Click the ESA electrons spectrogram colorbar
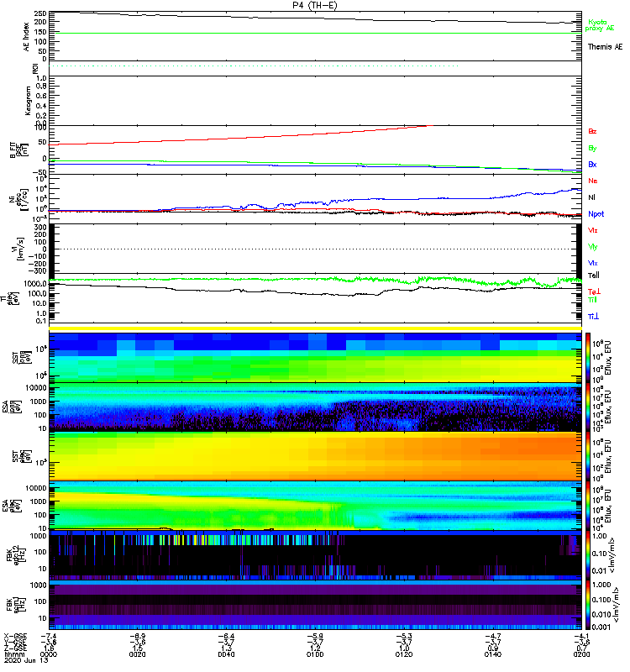Image resolution: width=630 pixels, height=672 pixels. 588,506
